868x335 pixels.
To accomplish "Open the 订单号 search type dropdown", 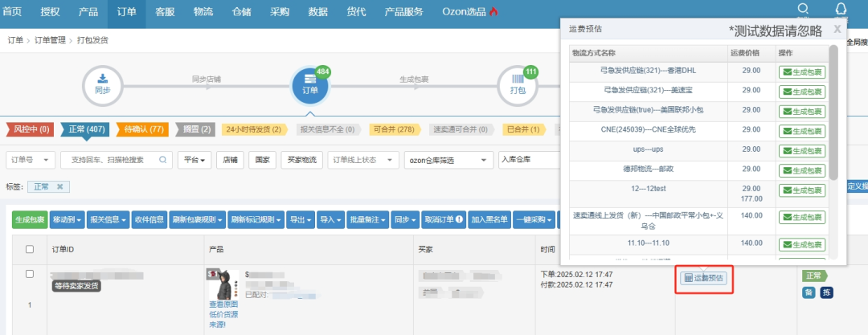I will tap(30, 160).
